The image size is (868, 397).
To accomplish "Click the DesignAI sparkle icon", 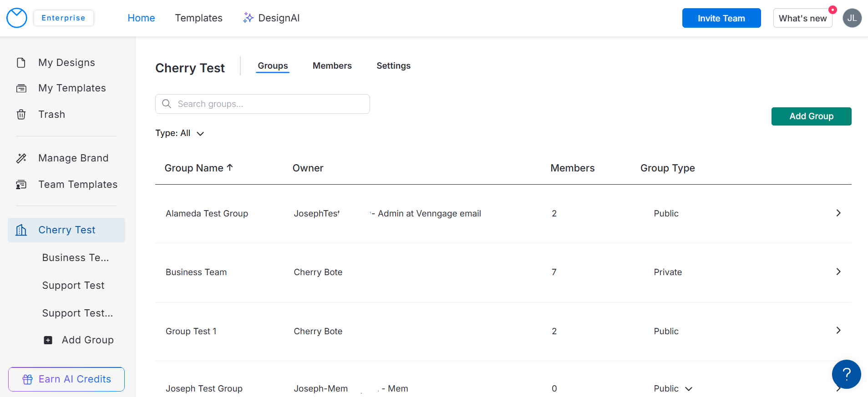I will pos(248,18).
